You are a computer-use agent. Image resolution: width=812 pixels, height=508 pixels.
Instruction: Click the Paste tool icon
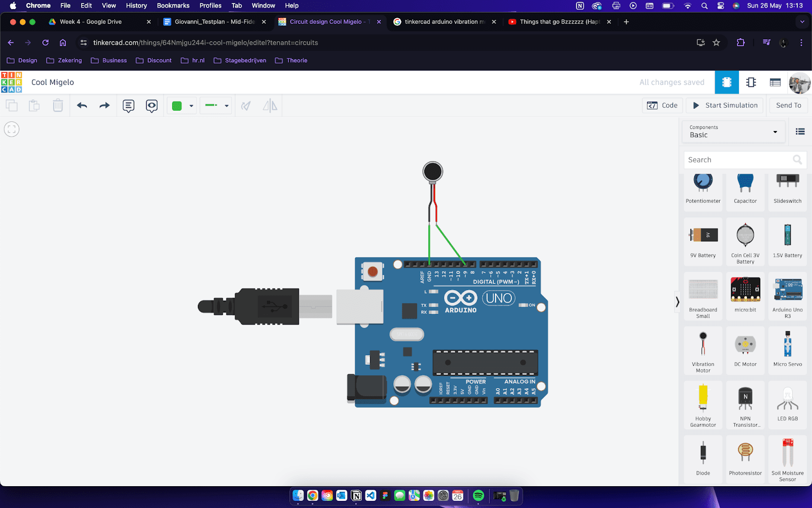[x=34, y=106]
